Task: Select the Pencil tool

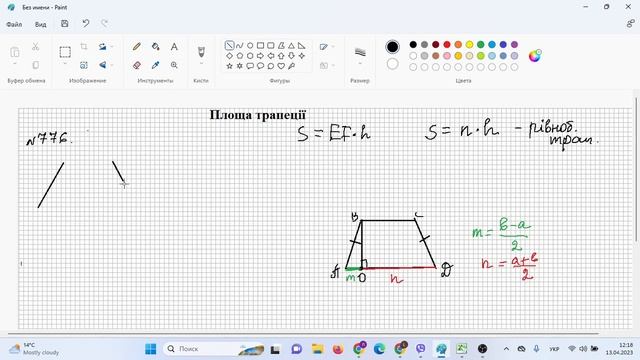Action: [x=137, y=47]
